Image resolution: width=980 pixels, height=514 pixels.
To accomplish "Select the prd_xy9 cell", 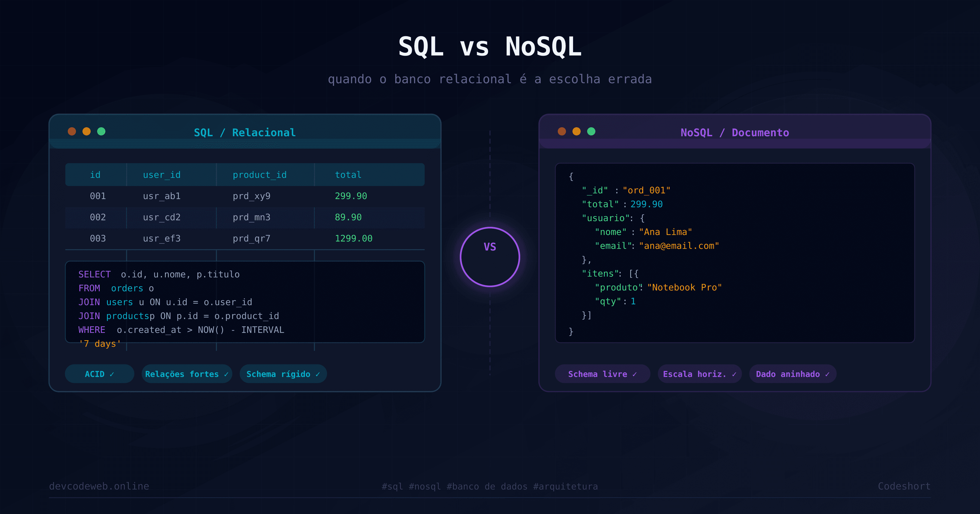I will [252, 196].
